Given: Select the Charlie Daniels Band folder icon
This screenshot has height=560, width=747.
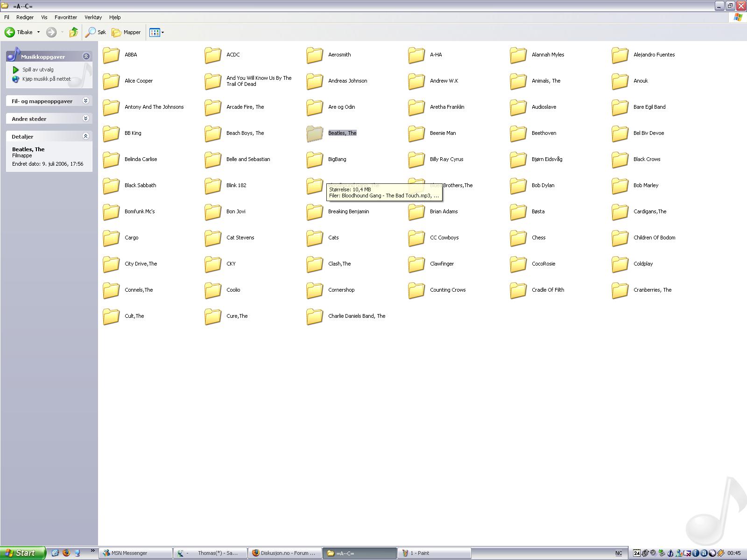Looking at the screenshot, I should (315, 316).
